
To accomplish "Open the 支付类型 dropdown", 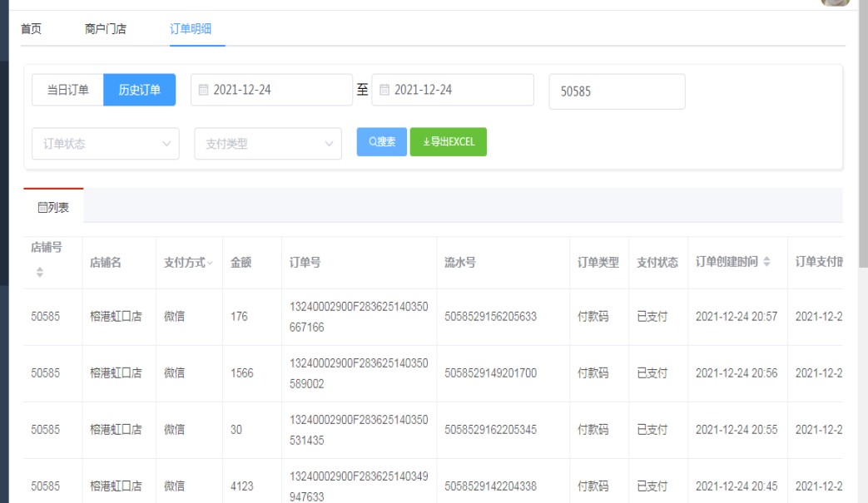I will (267, 144).
